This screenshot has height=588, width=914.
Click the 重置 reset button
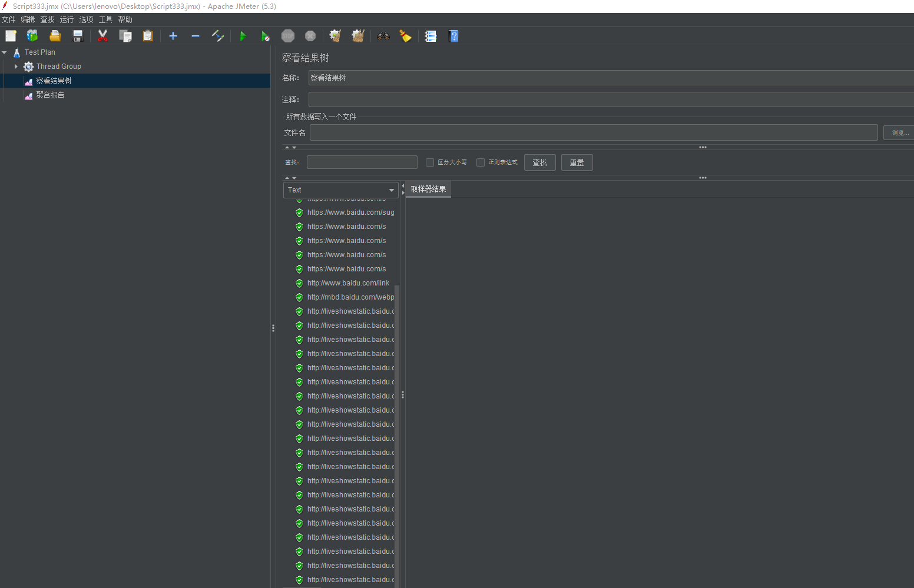(x=577, y=162)
